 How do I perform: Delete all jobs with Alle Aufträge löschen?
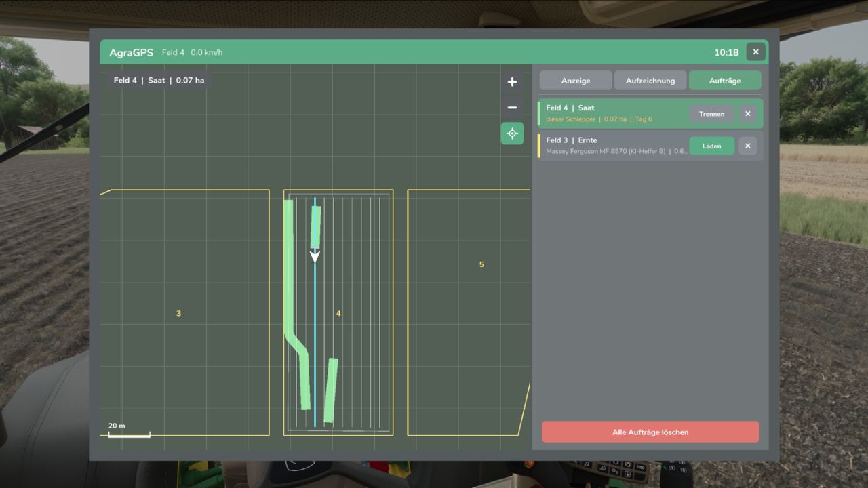pos(650,432)
